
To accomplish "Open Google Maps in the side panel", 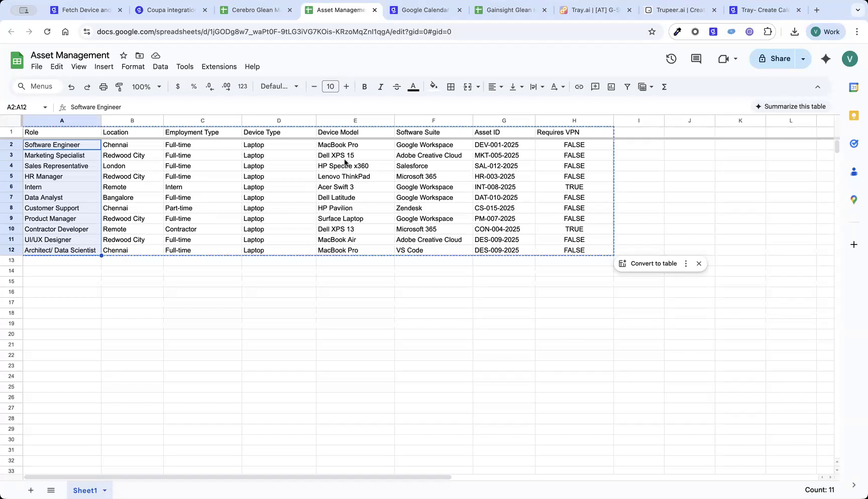I will (x=853, y=200).
